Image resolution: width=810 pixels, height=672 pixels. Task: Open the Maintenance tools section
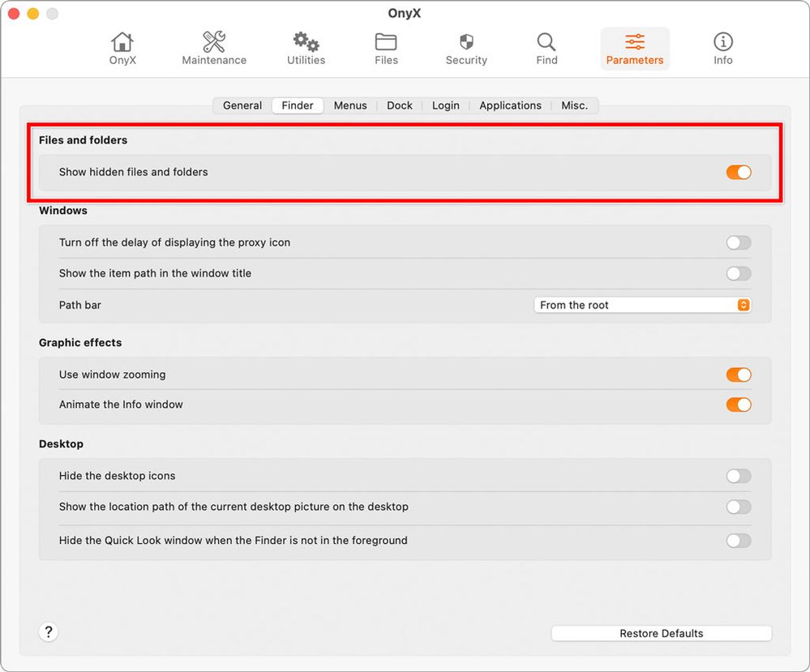[214, 49]
